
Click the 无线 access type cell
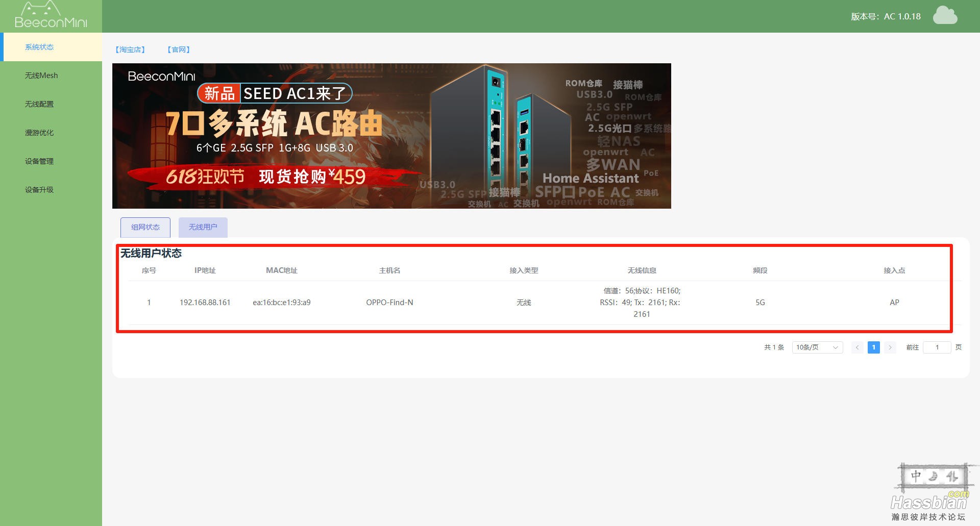524,303
